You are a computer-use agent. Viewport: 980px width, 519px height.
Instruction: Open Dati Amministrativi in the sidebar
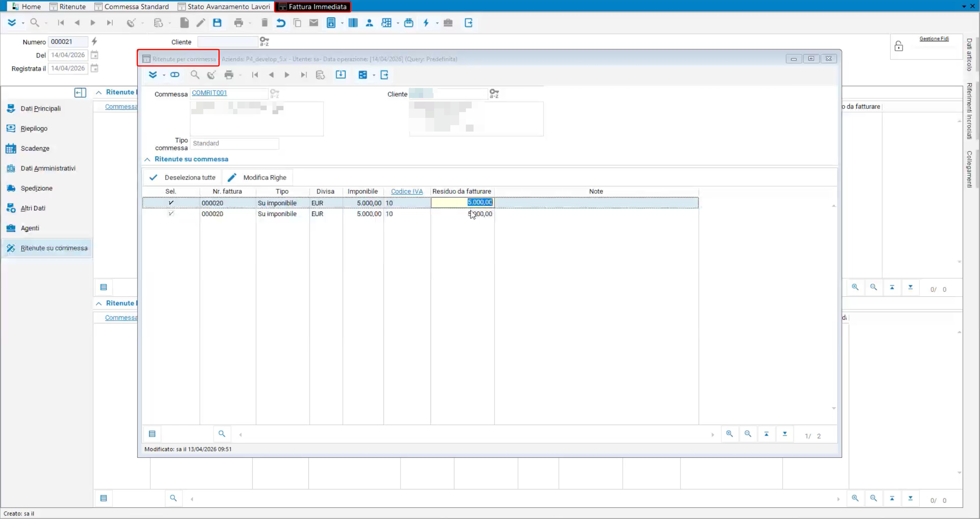(48, 168)
